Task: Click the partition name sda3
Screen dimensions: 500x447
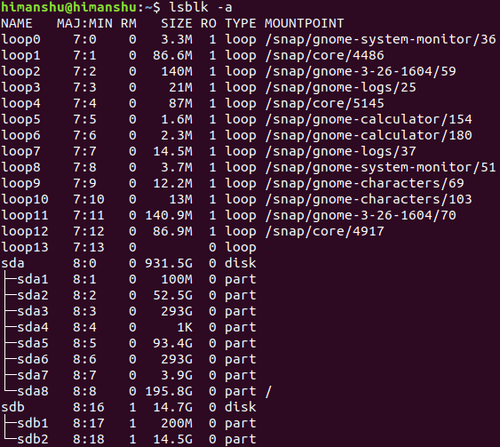Action: (x=33, y=311)
